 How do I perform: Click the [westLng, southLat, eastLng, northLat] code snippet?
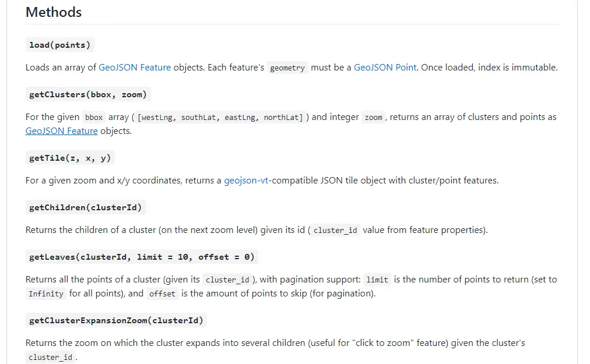coord(220,118)
